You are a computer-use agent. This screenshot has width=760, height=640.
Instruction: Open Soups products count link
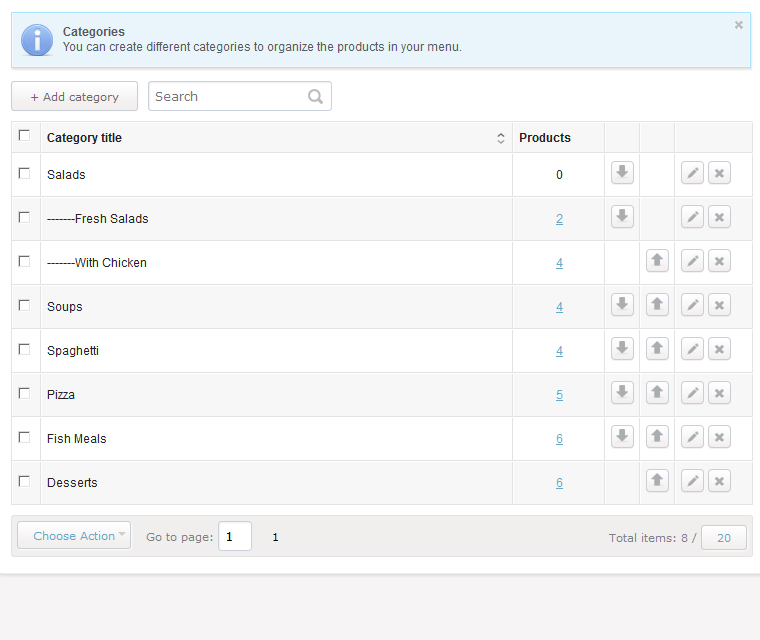pos(559,307)
